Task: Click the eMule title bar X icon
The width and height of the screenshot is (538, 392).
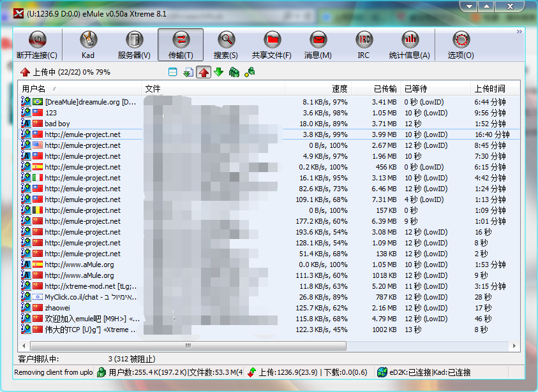Action: pyautogui.click(x=19, y=14)
